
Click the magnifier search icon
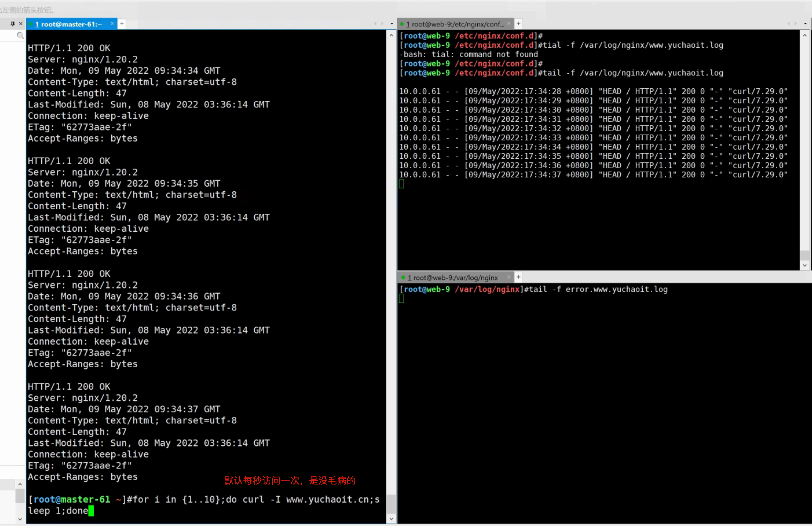pyautogui.click(x=20, y=36)
